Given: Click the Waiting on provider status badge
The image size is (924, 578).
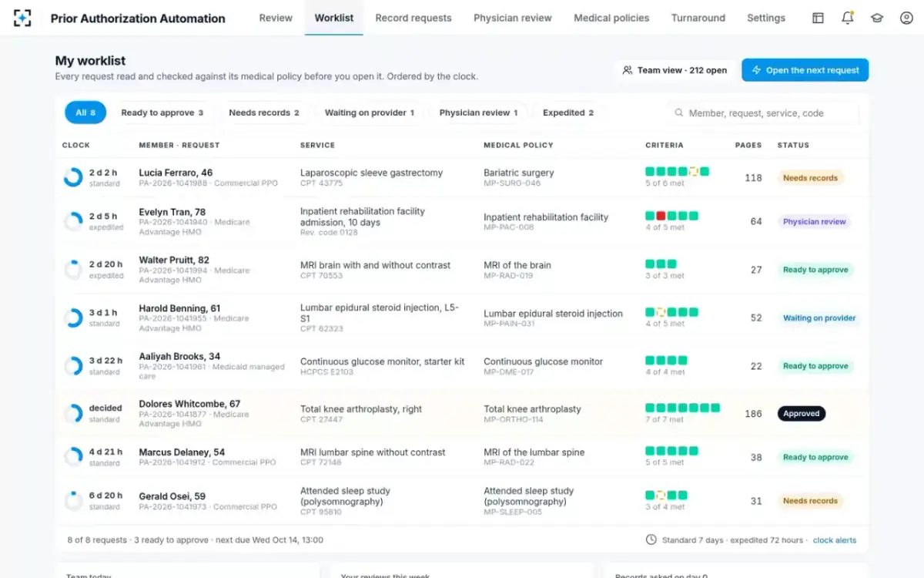Looking at the screenshot, I should 819,318.
